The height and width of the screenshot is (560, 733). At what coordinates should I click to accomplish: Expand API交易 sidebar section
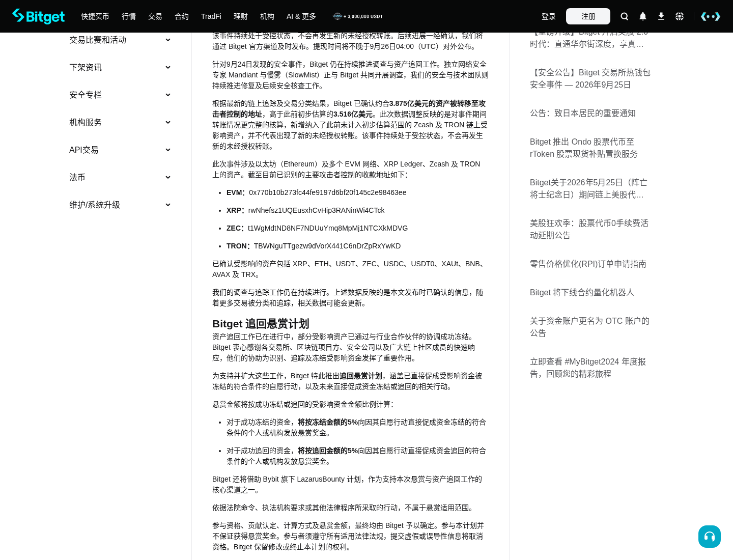coord(120,150)
